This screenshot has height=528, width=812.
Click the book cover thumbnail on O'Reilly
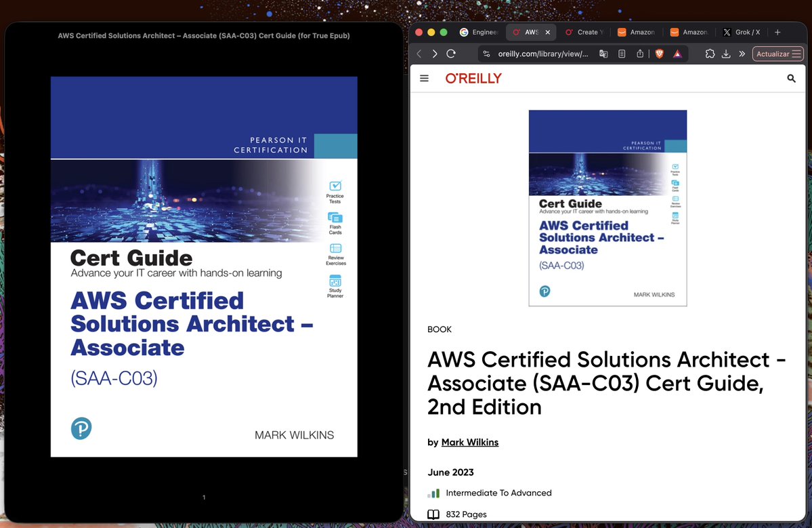[608, 208]
